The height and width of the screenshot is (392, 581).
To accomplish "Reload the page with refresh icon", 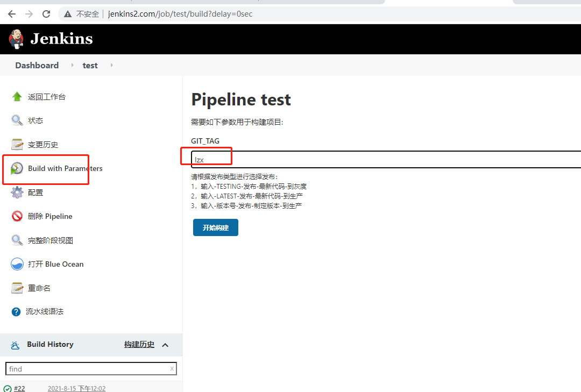I will (46, 14).
